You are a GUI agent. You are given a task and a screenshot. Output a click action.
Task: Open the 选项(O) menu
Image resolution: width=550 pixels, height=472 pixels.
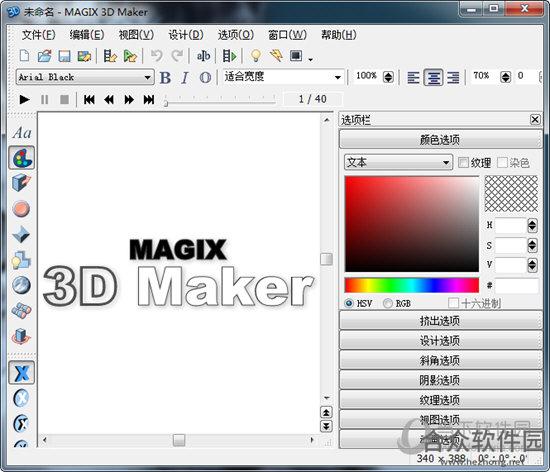tap(236, 35)
